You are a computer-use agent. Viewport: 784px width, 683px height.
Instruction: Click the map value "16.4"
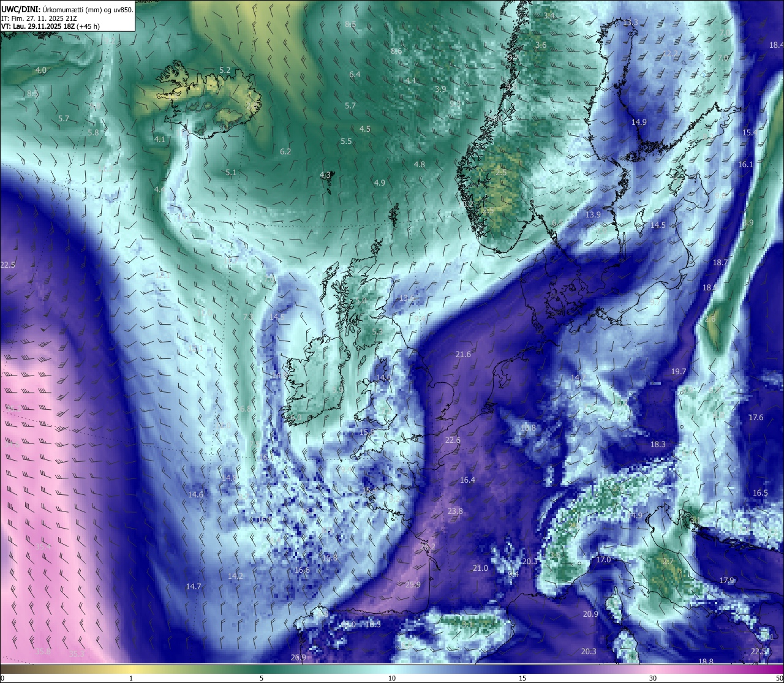(x=467, y=480)
